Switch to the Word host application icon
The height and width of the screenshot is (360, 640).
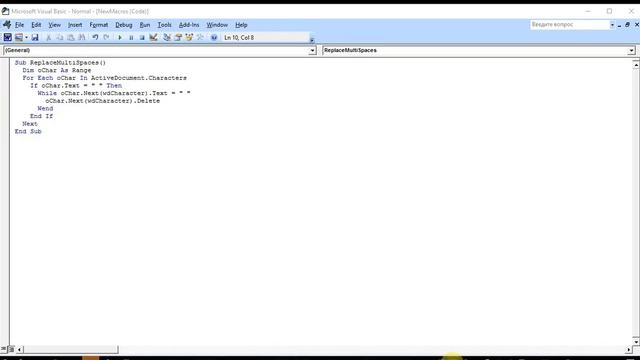pos(7,37)
